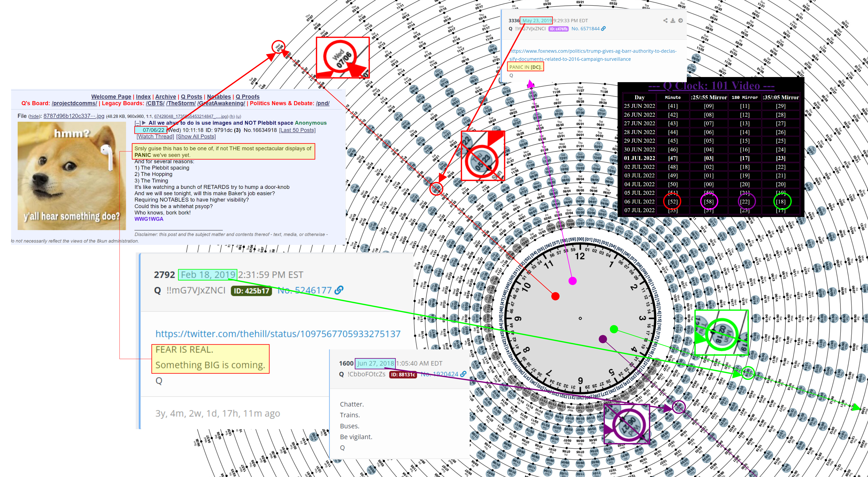868x477 pixels.
Task: Click the post number 2792
Action: click(164, 275)
